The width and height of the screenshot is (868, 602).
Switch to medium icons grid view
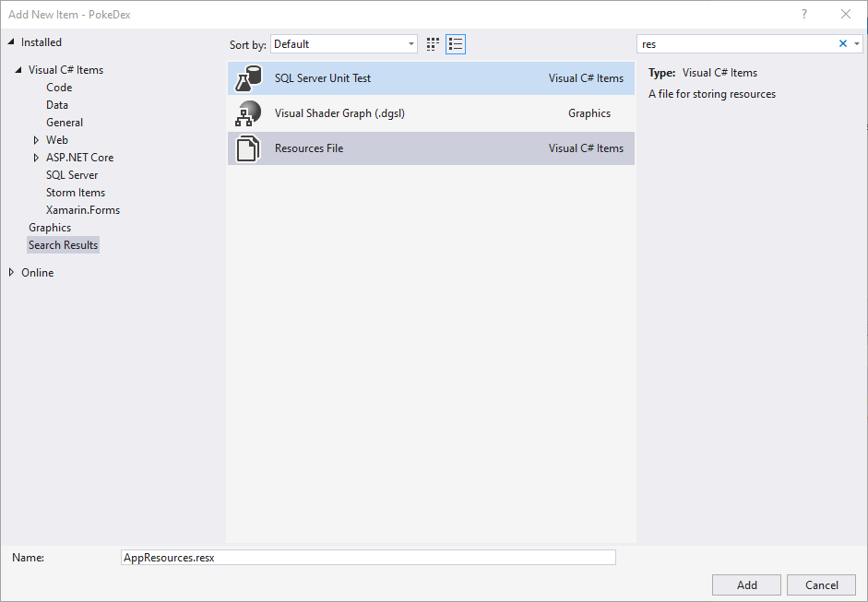tap(434, 44)
